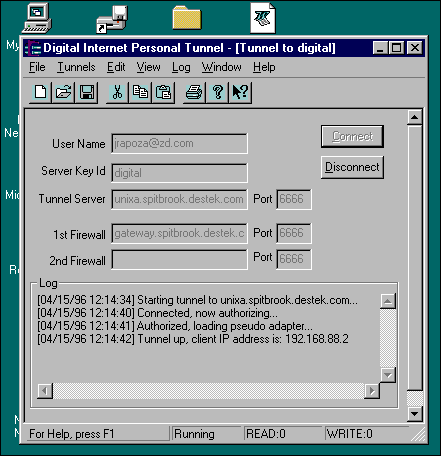Click the New document toolbar icon
The height and width of the screenshot is (456, 441).
[x=41, y=92]
